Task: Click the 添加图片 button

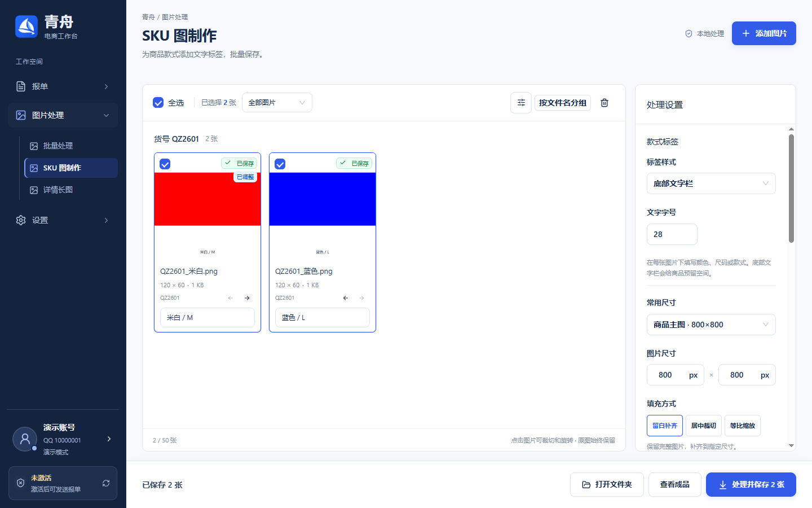Action: 764,33
